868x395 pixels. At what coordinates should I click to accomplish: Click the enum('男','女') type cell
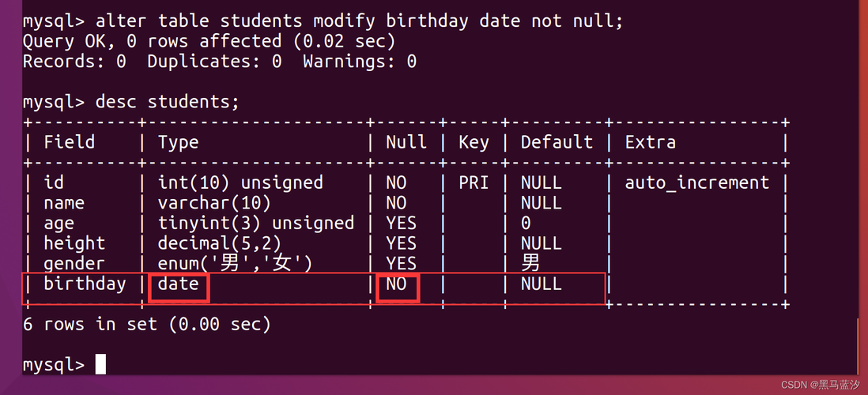[235, 263]
